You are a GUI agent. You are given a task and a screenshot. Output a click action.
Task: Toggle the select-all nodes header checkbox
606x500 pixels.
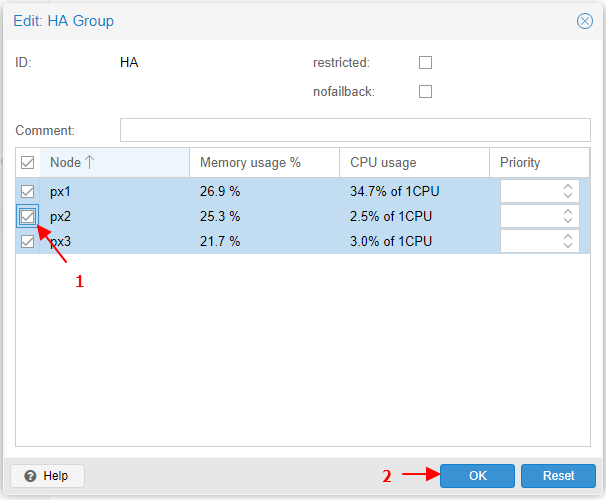click(x=28, y=162)
